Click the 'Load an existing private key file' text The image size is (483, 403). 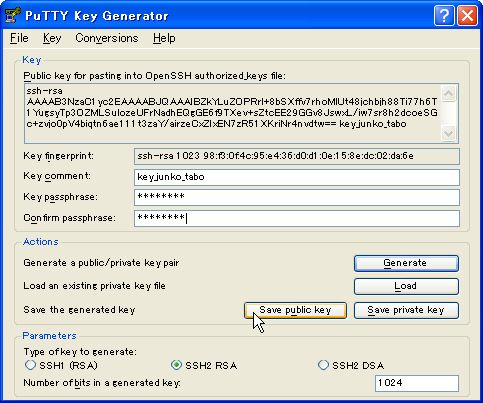pyautogui.click(x=94, y=286)
